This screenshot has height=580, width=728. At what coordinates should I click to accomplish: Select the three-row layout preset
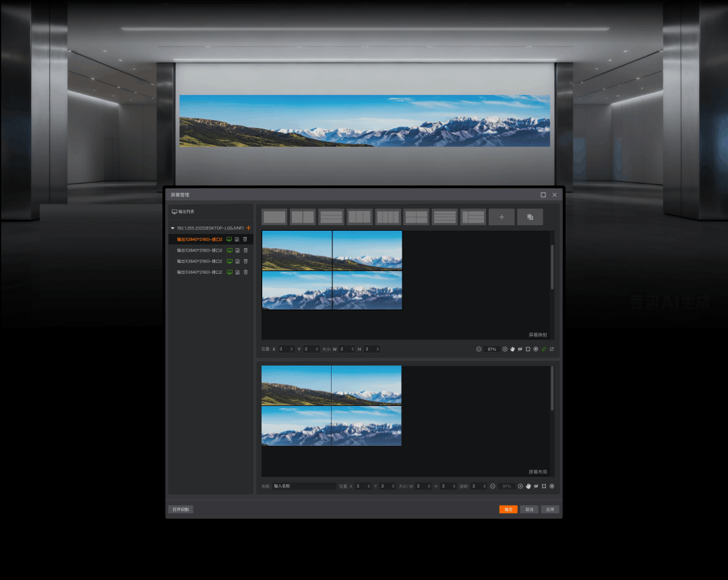(331, 217)
